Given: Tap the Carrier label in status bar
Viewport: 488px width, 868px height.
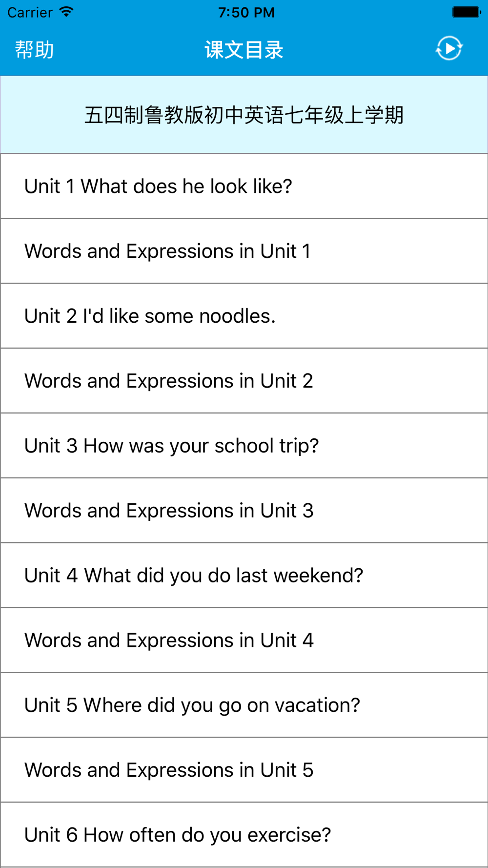Looking at the screenshot, I should [x=30, y=12].
